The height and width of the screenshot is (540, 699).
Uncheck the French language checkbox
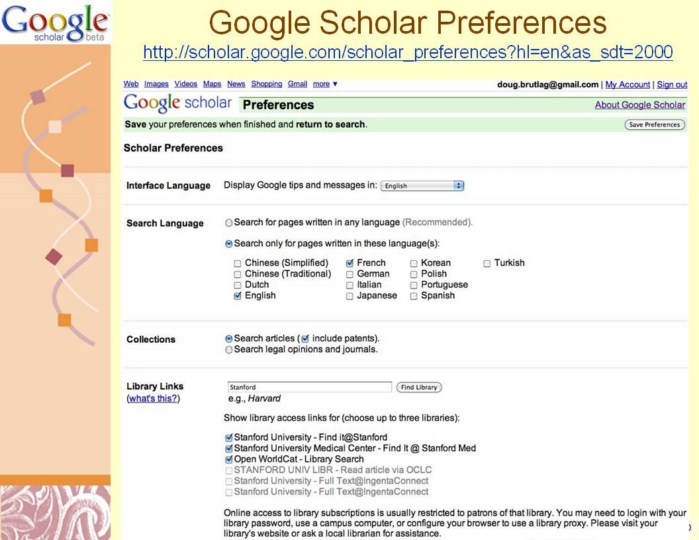coord(350,263)
